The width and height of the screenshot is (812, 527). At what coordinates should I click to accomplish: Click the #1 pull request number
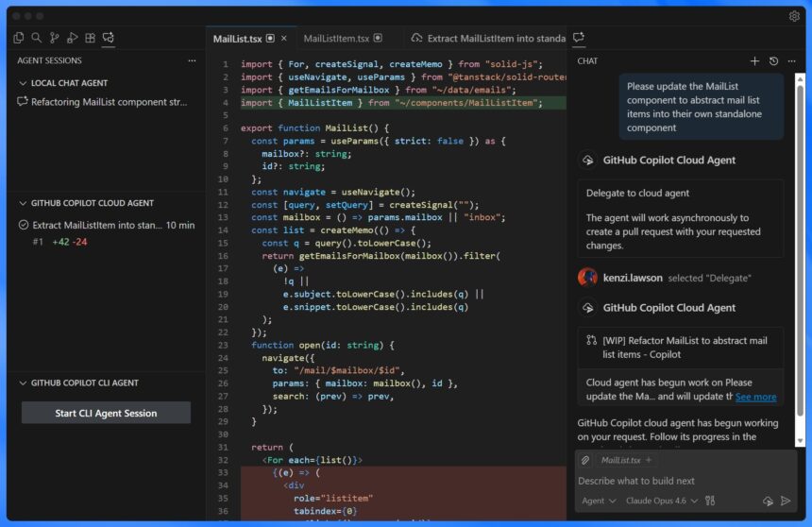[x=38, y=242]
